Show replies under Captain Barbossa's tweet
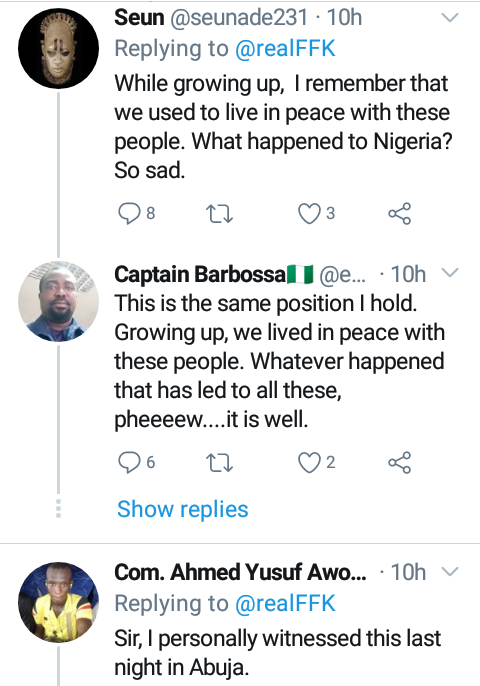Viewport: 480px width, 686px height. pos(182,509)
